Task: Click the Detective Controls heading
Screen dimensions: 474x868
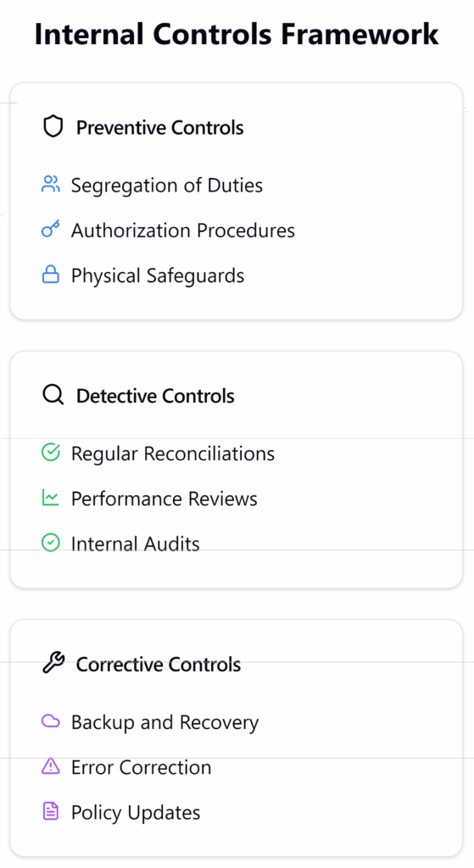Action: [156, 396]
